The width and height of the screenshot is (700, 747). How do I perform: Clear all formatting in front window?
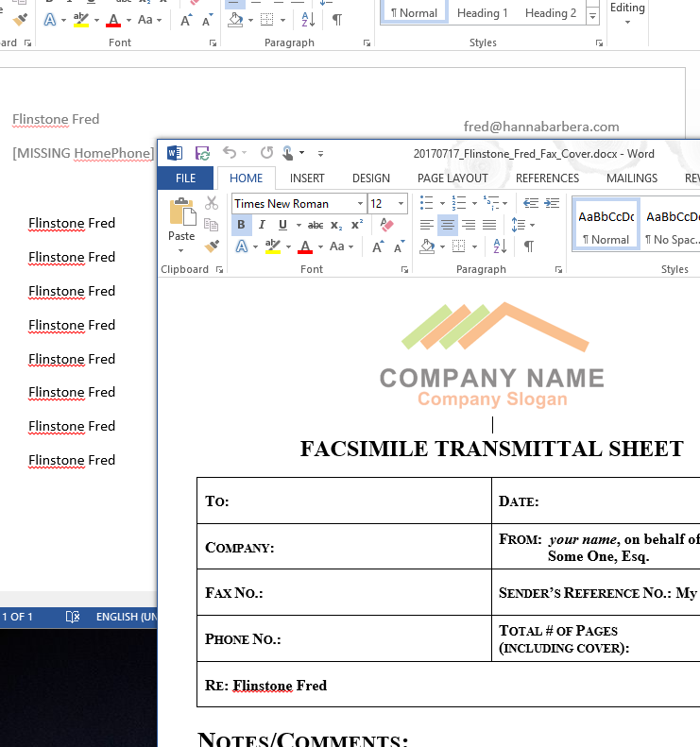[x=387, y=225]
